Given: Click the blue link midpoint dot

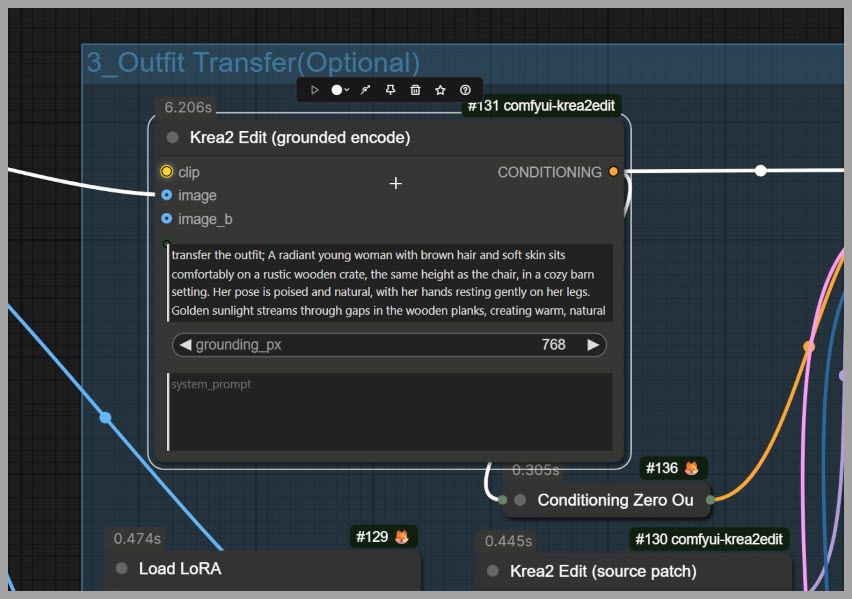Looking at the screenshot, I should tap(105, 417).
